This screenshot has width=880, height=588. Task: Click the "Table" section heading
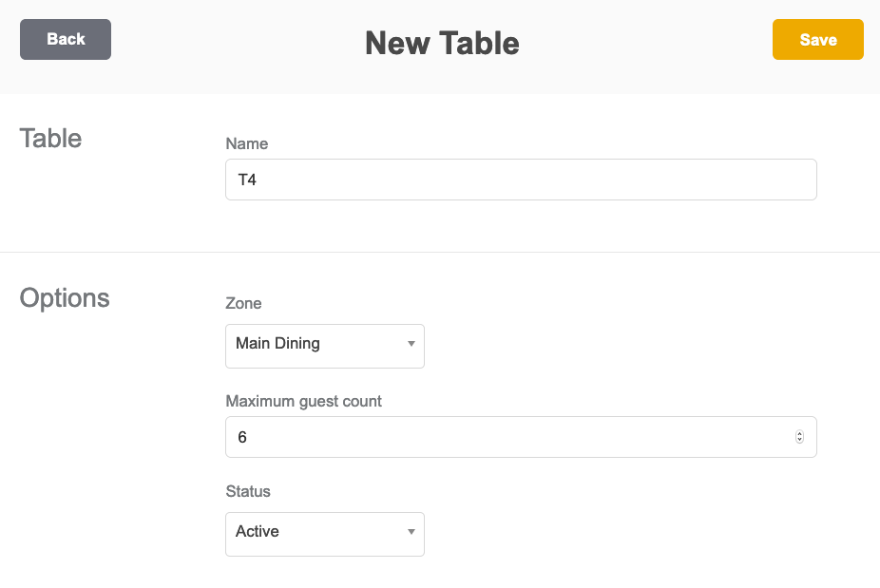click(50, 138)
